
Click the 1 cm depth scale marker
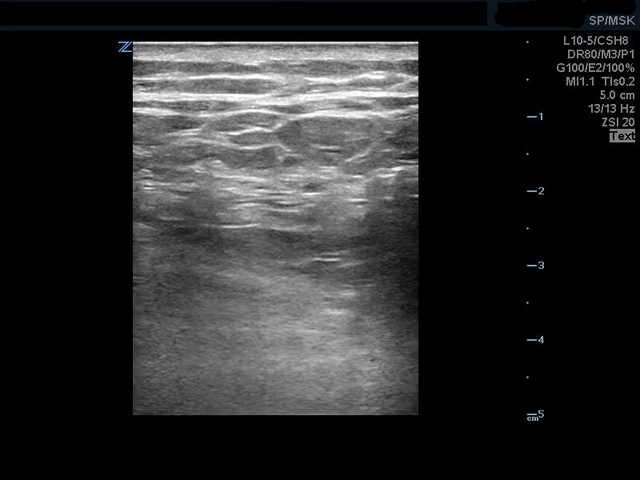point(536,117)
